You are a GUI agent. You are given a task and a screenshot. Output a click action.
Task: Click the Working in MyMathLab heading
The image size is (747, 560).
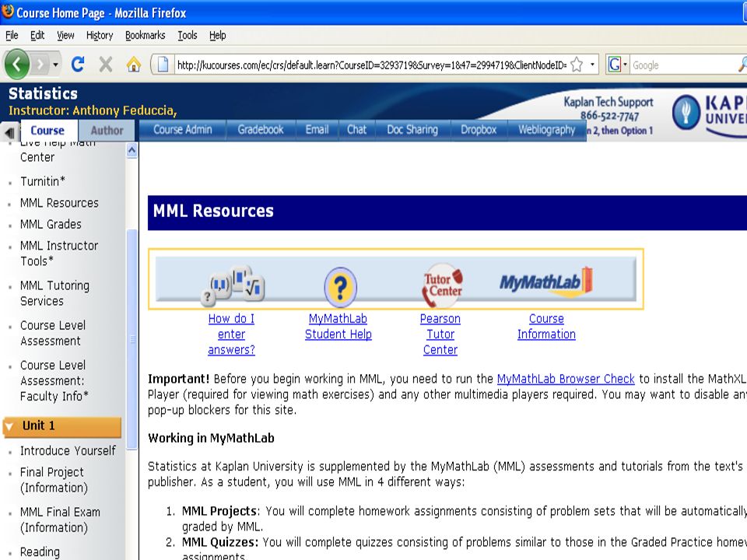point(211,438)
